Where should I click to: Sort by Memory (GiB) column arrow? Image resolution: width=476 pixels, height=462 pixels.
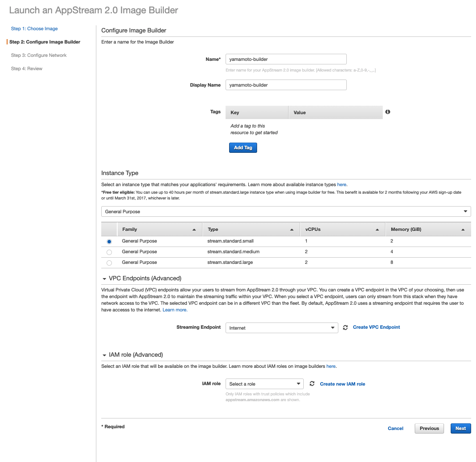pyautogui.click(x=463, y=230)
